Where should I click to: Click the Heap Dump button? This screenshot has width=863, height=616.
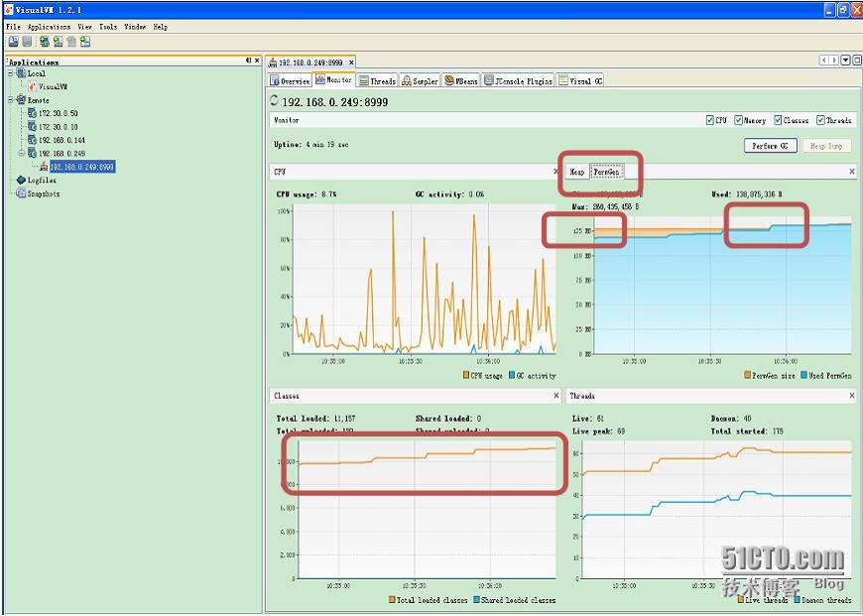point(826,146)
